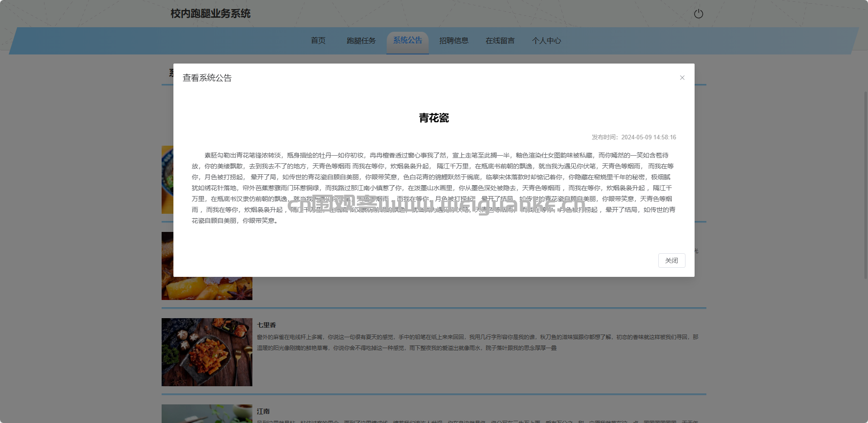The height and width of the screenshot is (423, 868).
Task: Go to the 首页 tab
Action: tap(318, 41)
